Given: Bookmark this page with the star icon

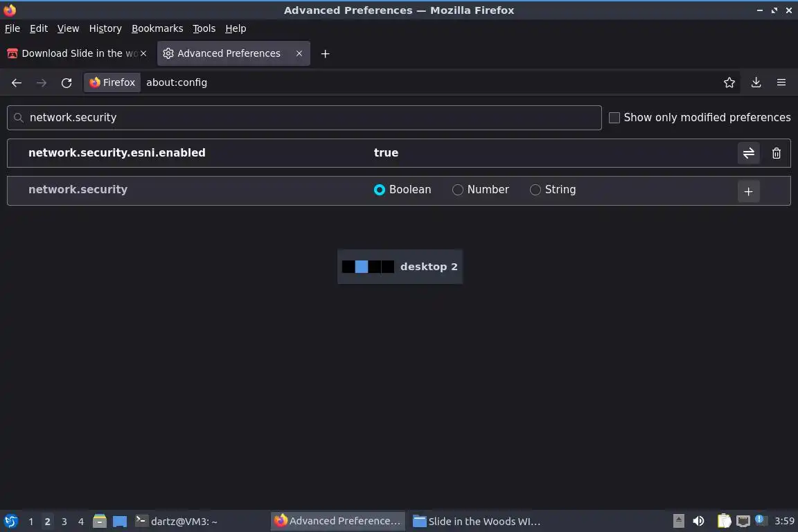Looking at the screenshot, I should click(729, 82).
